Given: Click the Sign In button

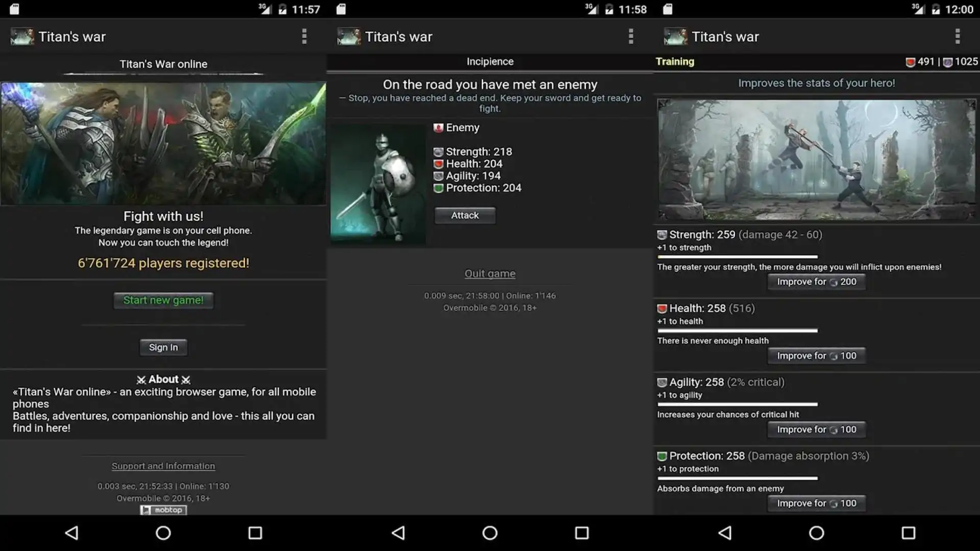Looking at the screenshot, I should (x=163, y=347).
